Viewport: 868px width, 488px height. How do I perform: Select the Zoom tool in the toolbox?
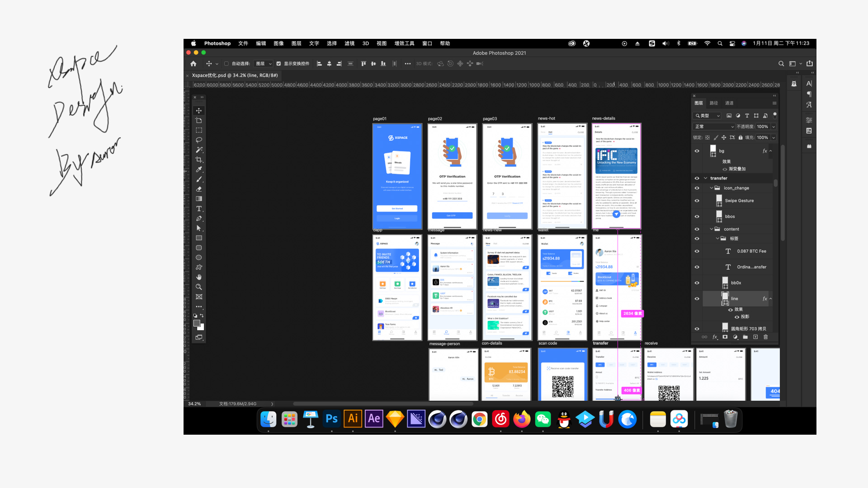click(198, 287)
